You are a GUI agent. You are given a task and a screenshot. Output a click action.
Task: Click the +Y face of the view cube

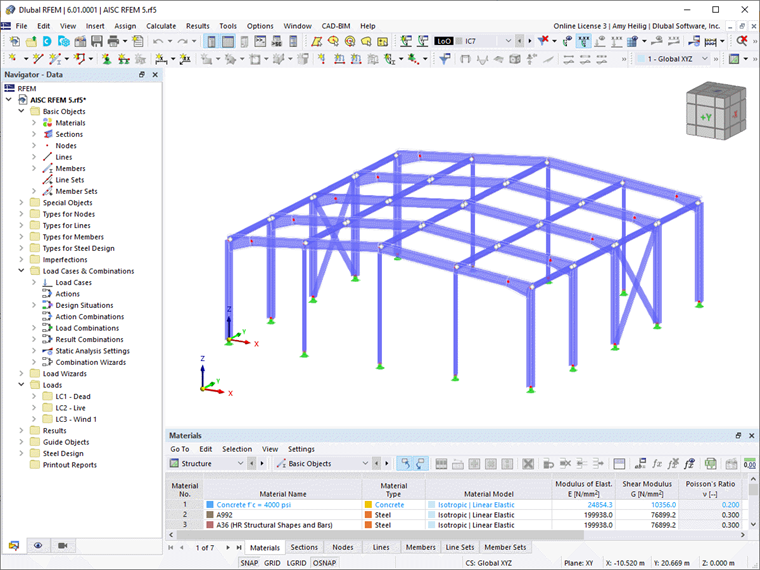(x=705, y=117)
